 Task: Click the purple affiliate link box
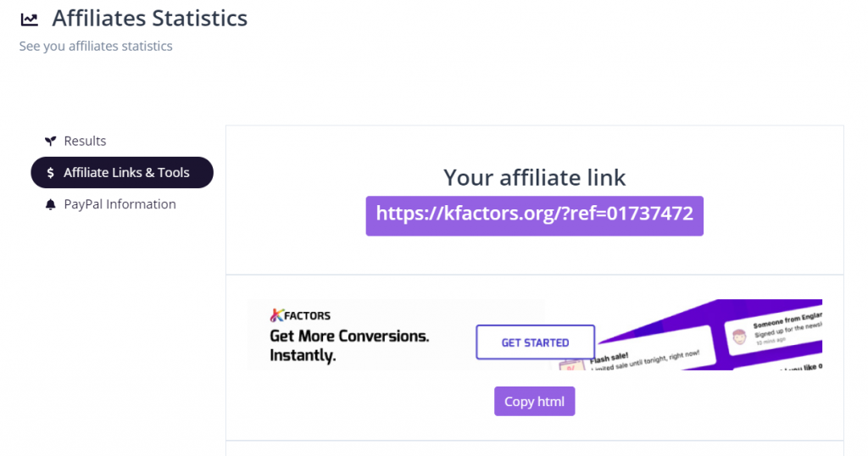pos(534,216)
